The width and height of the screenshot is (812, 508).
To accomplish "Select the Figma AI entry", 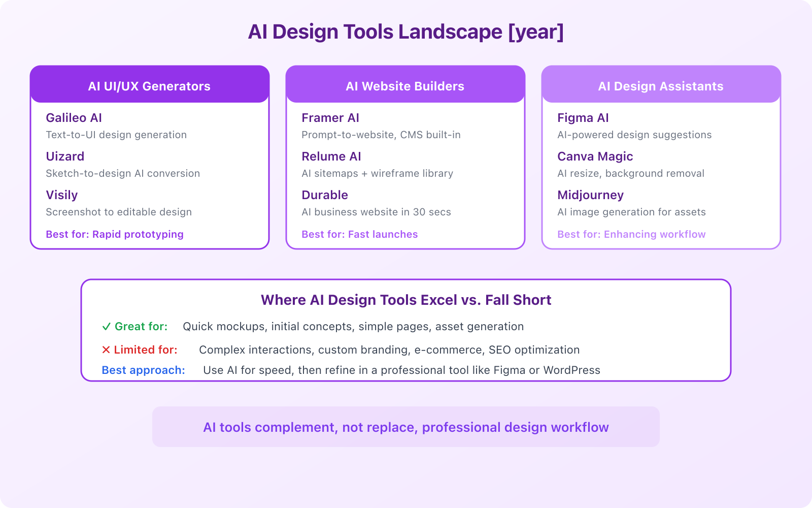I will 583,118.
